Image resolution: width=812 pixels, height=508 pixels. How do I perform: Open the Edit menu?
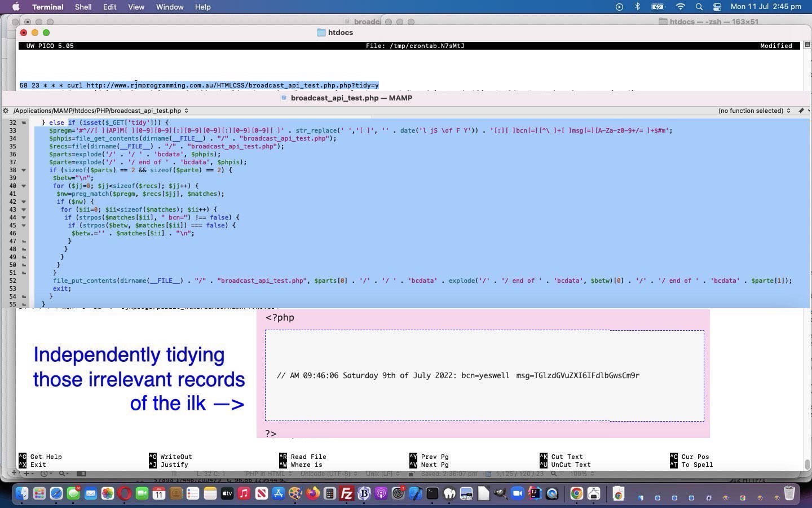109,7
